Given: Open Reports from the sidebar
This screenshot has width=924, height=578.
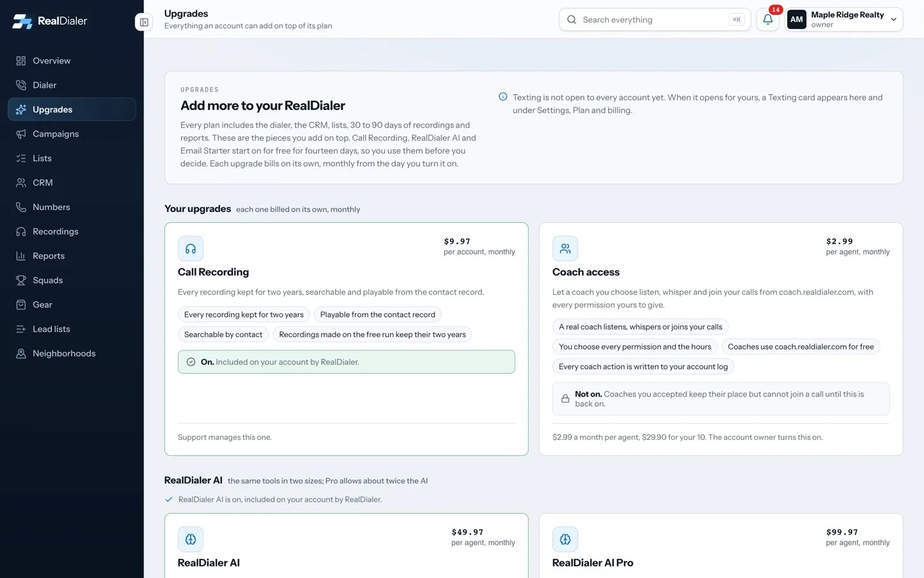Looking at the screenshot, I should point(72,256).
